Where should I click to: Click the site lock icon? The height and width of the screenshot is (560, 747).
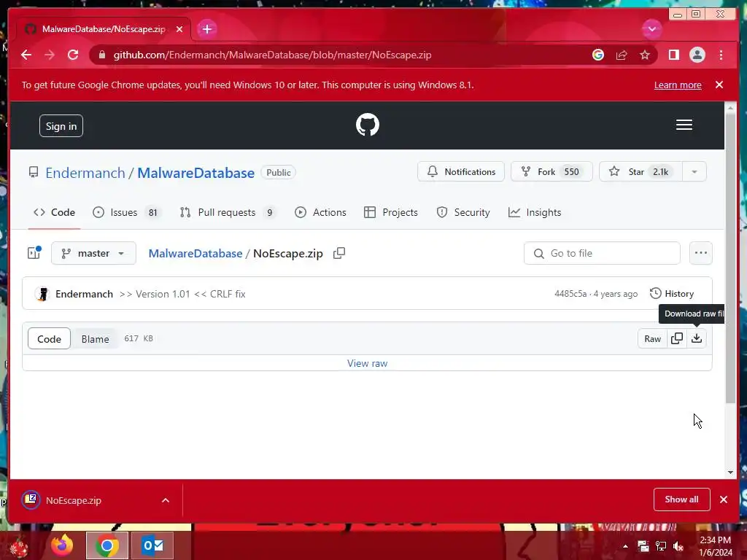tap(101, 55)
